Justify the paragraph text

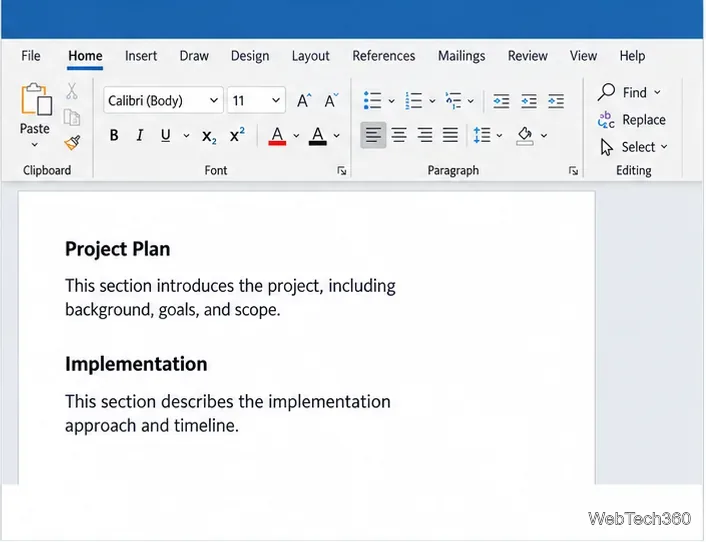point(450,135)
